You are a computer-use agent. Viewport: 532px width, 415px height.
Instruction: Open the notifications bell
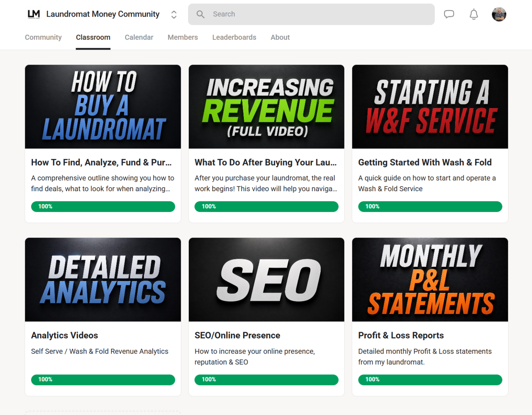click(x=474, y=14)
